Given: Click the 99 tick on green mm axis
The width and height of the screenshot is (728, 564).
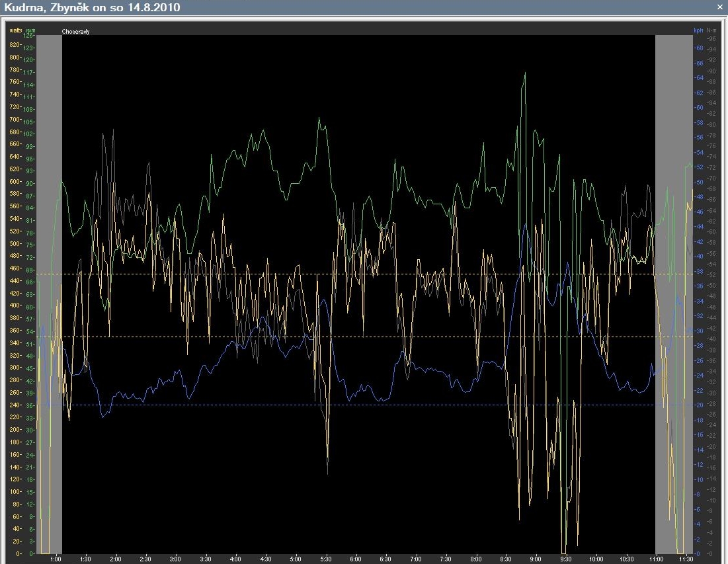Looking at the screenshot, I should [30, 147].
